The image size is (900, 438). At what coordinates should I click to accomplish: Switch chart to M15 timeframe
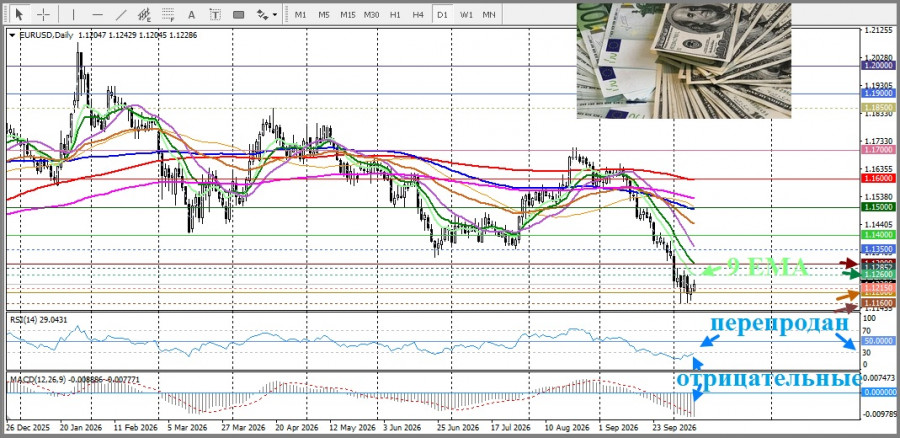347,15
